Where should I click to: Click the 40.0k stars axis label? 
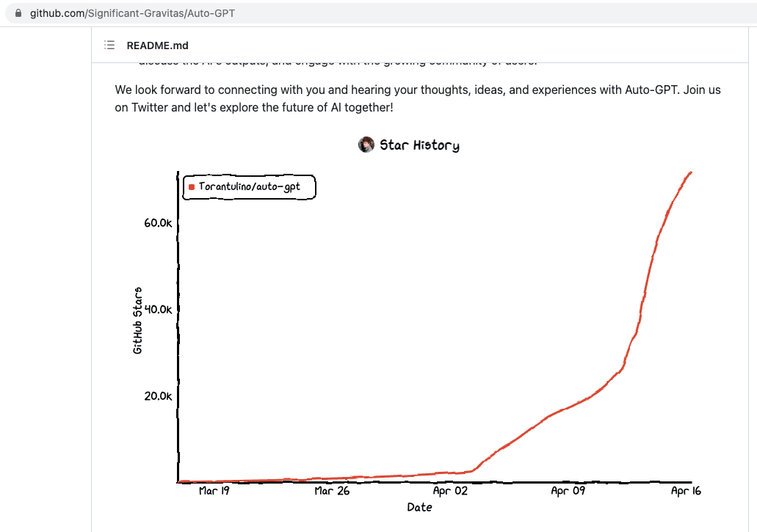(x=158, y=310)
